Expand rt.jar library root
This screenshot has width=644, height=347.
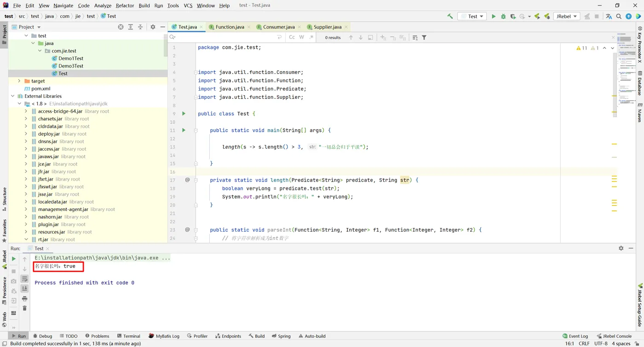pyautogui.click(x=26, y=239)
